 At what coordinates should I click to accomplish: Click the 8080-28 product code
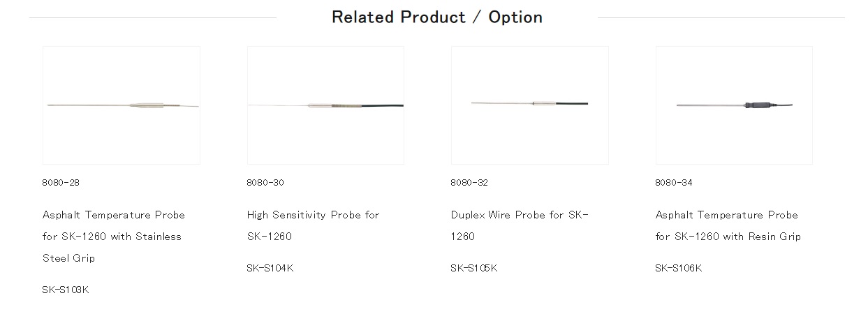coord(61,183)
